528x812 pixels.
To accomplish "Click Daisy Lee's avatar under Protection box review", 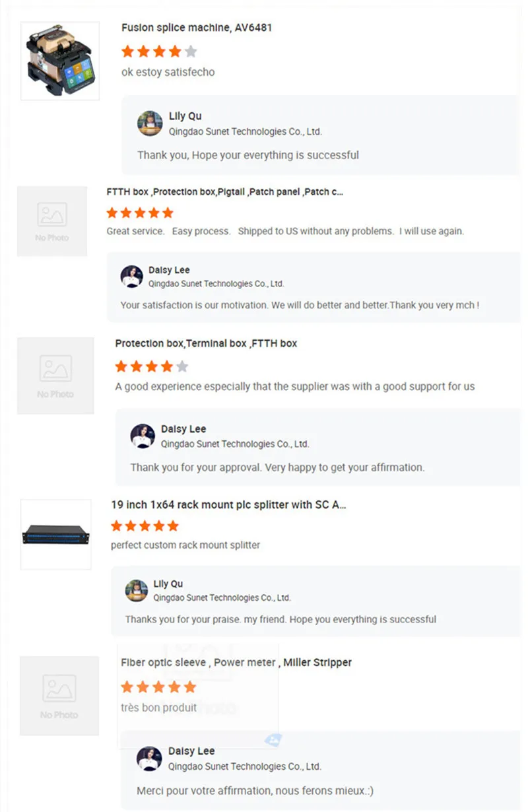I will coord(143,436).
